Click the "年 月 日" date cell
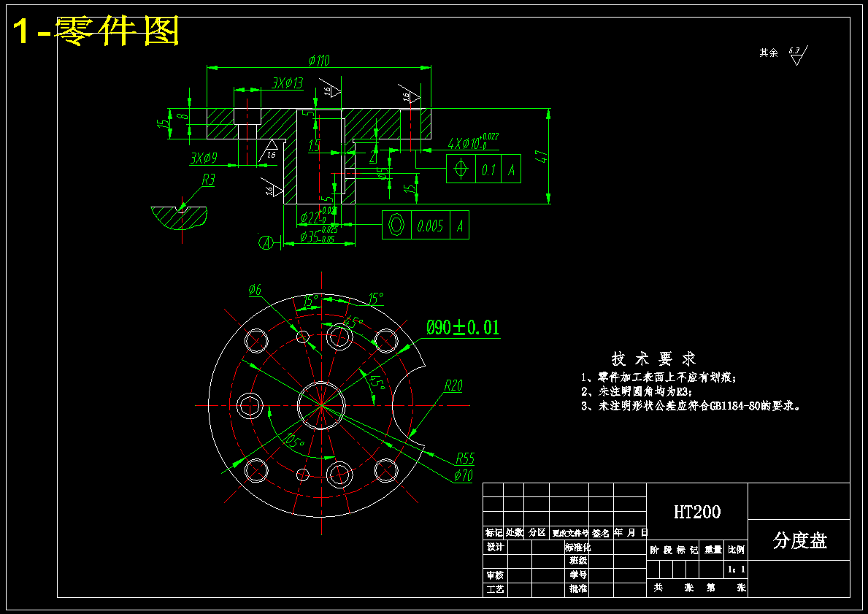The width and height of the screenshot is (868, 614). 631,533
